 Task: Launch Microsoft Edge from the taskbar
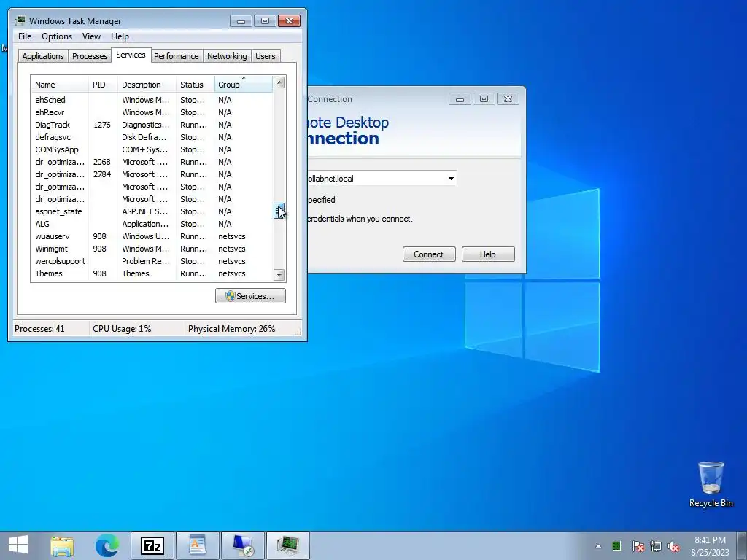click(x=107, y=545)
